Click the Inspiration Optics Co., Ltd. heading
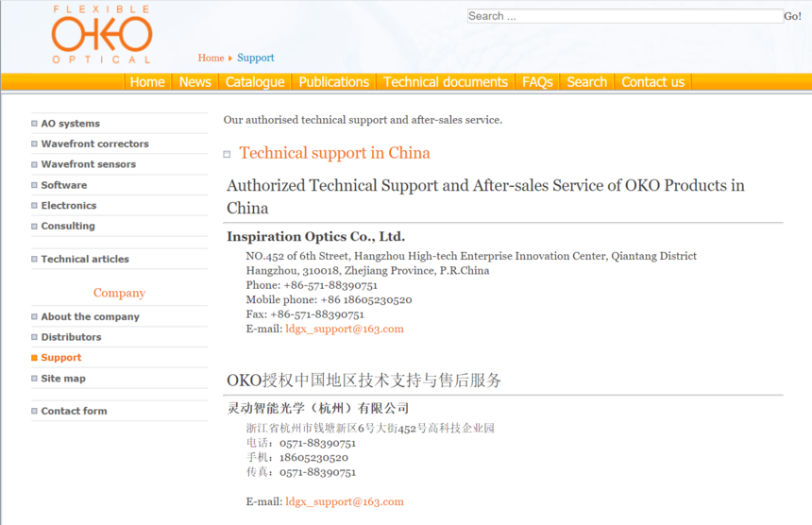812x525 pixels. [x=316, y=237]
